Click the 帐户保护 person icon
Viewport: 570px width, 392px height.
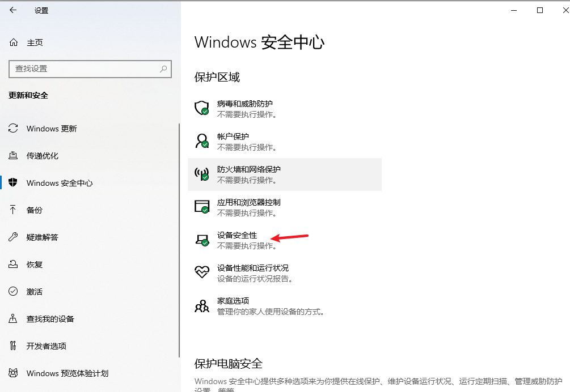pos(202,141)
